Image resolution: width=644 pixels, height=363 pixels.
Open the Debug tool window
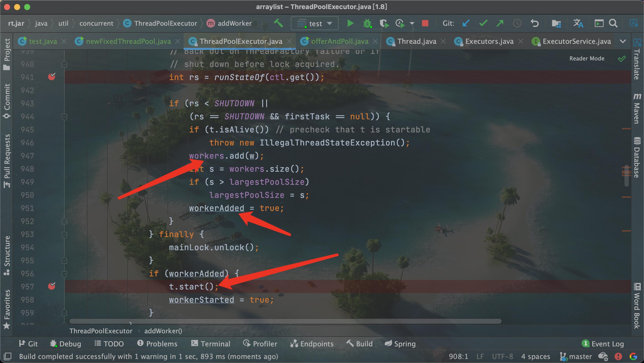pyautogui.click(x=65, y=344)
